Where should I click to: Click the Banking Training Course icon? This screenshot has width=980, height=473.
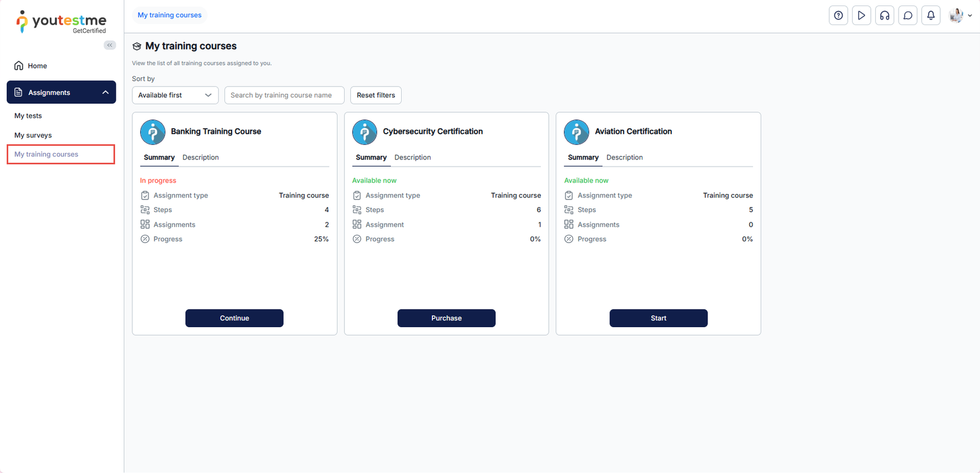click(x=153, y=132)
